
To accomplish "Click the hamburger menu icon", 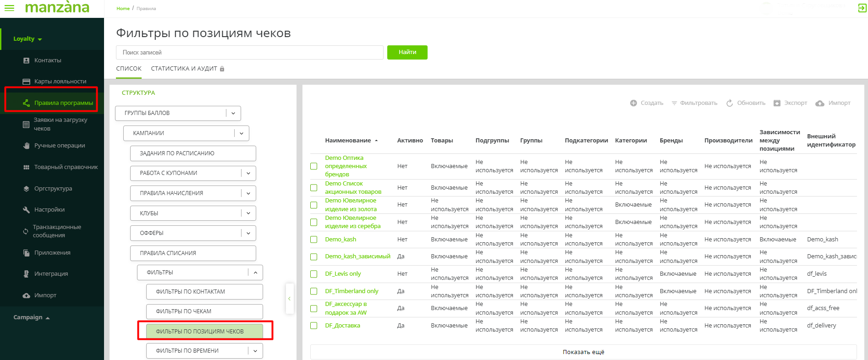I will pyautogui.click(x=9, y=8).
